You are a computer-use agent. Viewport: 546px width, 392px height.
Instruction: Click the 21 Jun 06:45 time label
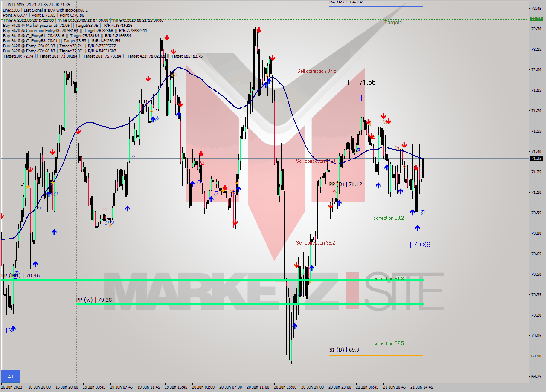[x=367, y=387]
